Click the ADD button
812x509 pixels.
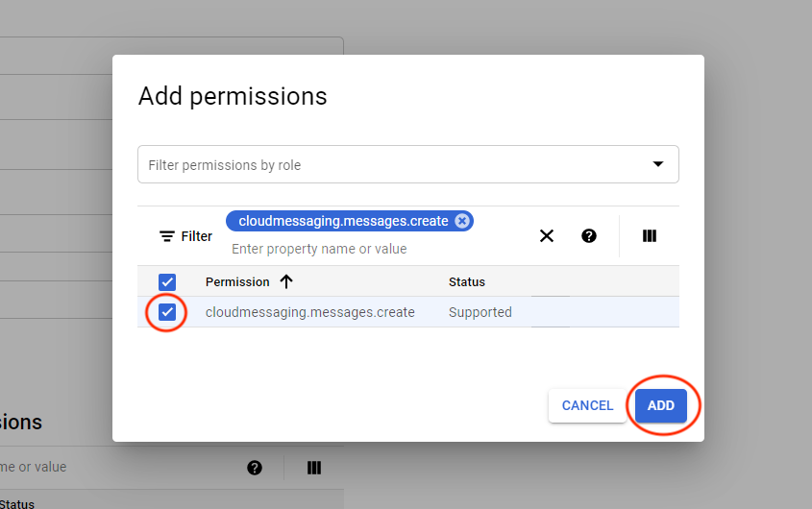coord(661,405)
